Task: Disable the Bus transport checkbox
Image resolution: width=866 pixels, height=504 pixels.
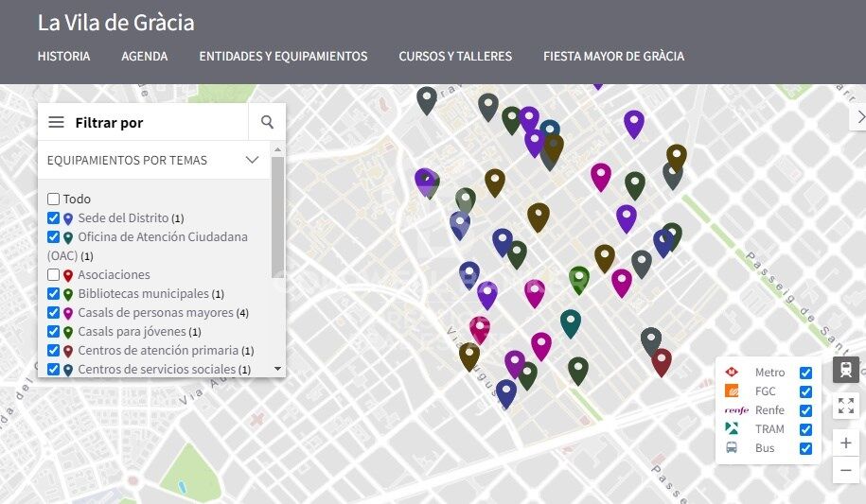Action: tap(805, 448)
